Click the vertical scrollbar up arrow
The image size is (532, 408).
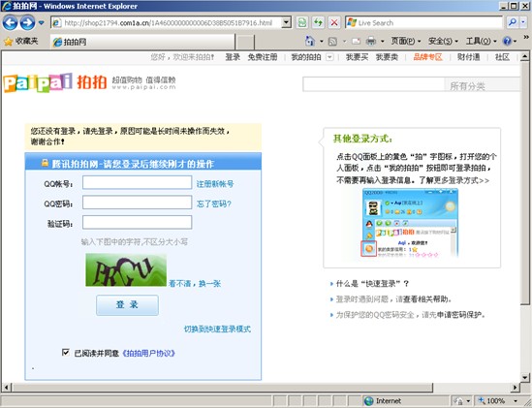pyautogui.click(x=525, y=56)
